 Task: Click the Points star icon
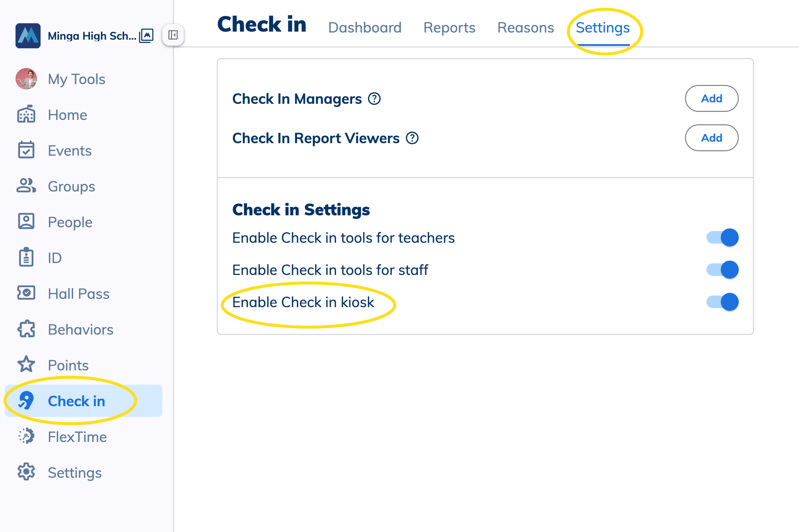tap(26, 364)
